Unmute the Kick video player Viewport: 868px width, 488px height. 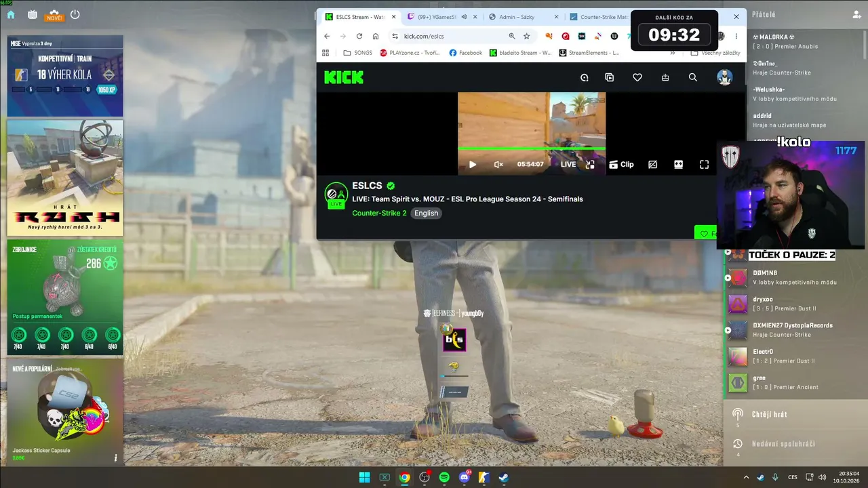[x=498, y=164]
